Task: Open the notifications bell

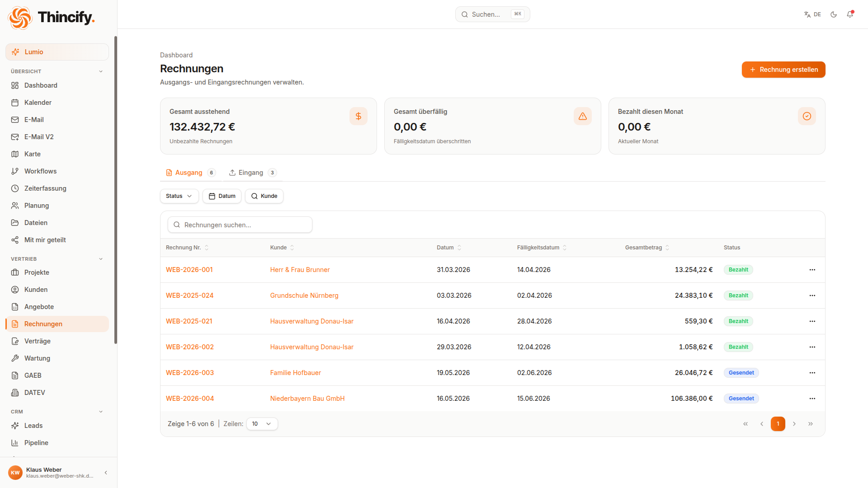Action: (850, 14)
